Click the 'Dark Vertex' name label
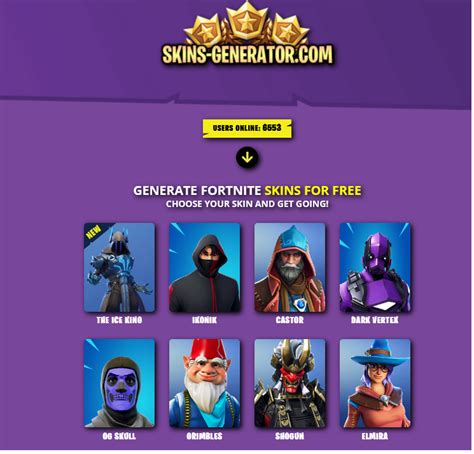 tap(375, 320)
